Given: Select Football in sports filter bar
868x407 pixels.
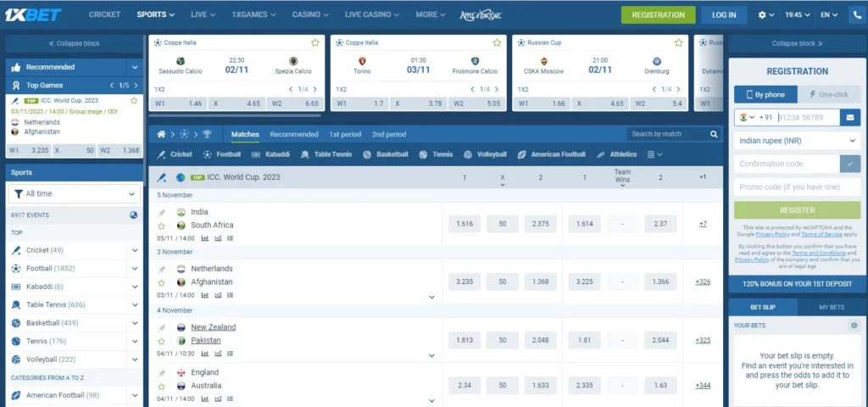Looking at the screenshot, I should [222, 154].
